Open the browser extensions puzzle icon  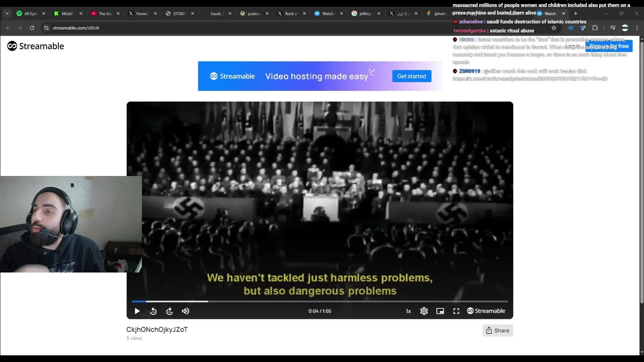[x=595, y=28]
